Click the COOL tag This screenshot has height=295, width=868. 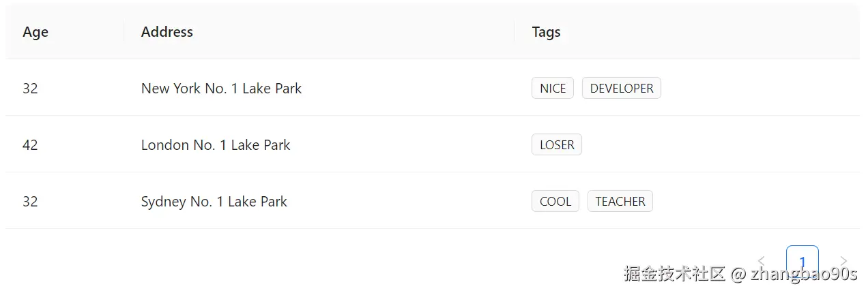tap(555, 201)
